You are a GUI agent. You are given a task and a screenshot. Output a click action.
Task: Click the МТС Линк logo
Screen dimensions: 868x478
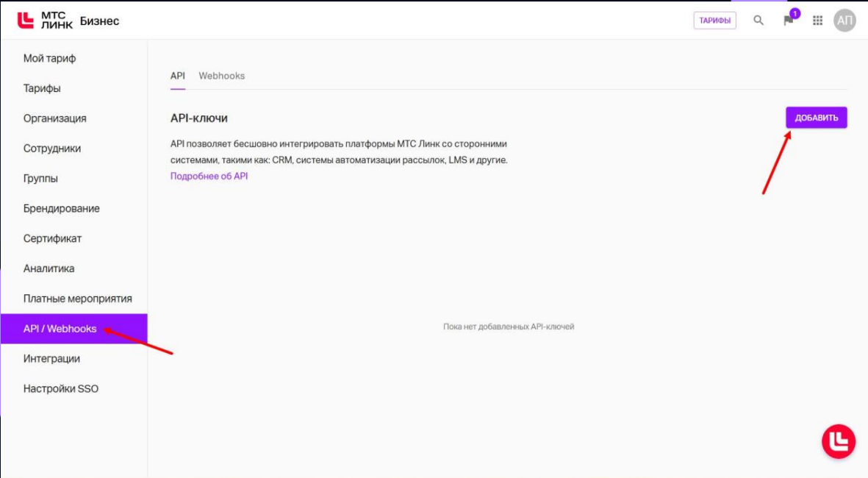point(44,21)
